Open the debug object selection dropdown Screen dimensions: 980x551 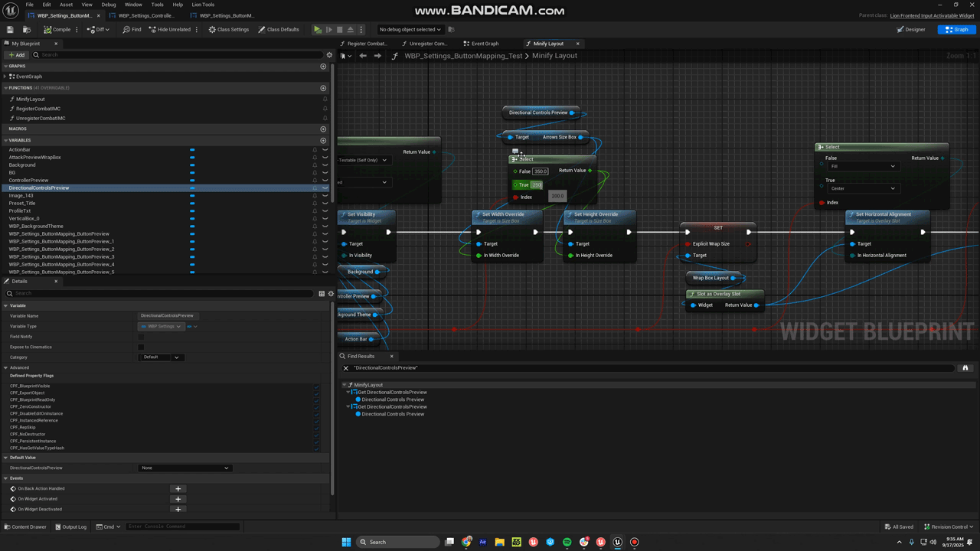click(x=410, y=30)
